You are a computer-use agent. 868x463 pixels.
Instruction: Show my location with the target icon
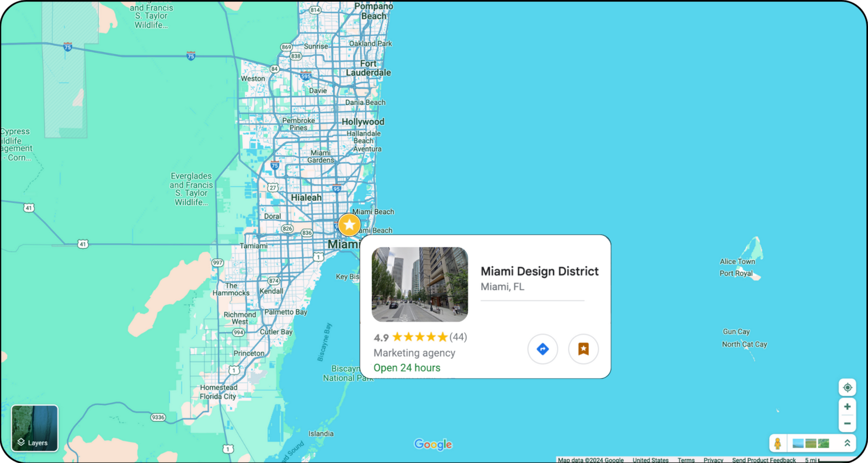pyautogui.click(x=847, y=387)
